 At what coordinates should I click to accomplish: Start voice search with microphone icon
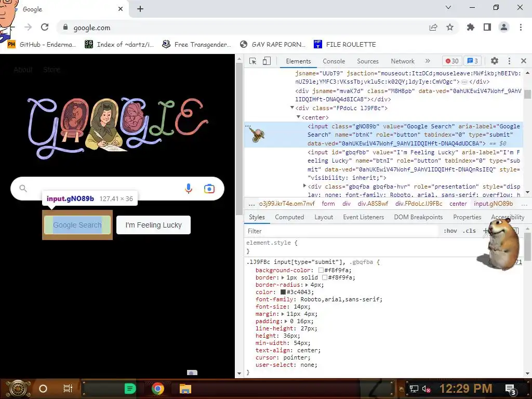(x=189, y=188)
